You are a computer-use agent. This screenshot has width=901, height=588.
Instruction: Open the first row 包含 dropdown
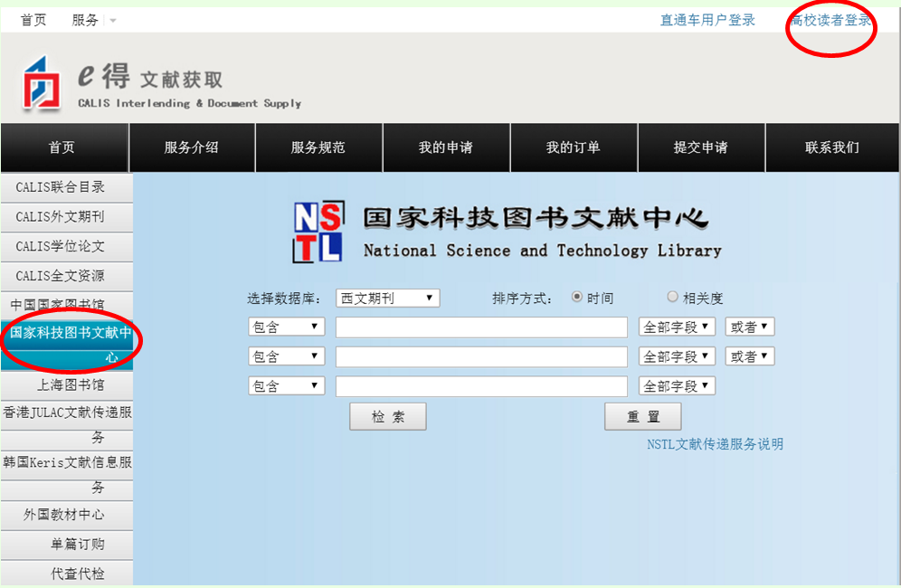[286, 327]
